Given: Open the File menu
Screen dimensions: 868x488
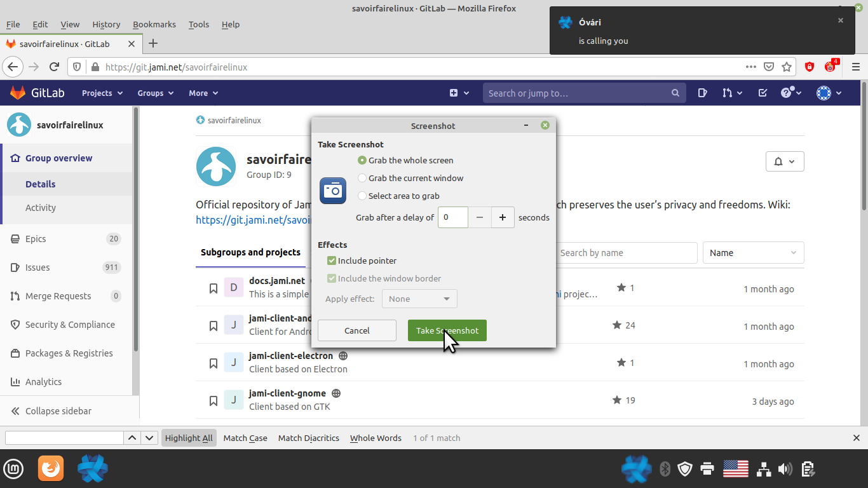Looking at the screenshot, I should tap(13, 24).
